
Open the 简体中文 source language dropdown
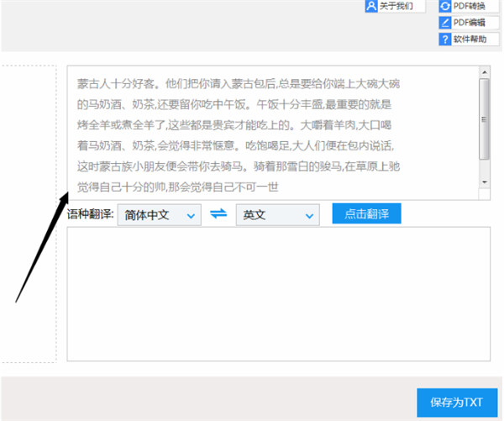pyautogui.click(x=160, y=215)
